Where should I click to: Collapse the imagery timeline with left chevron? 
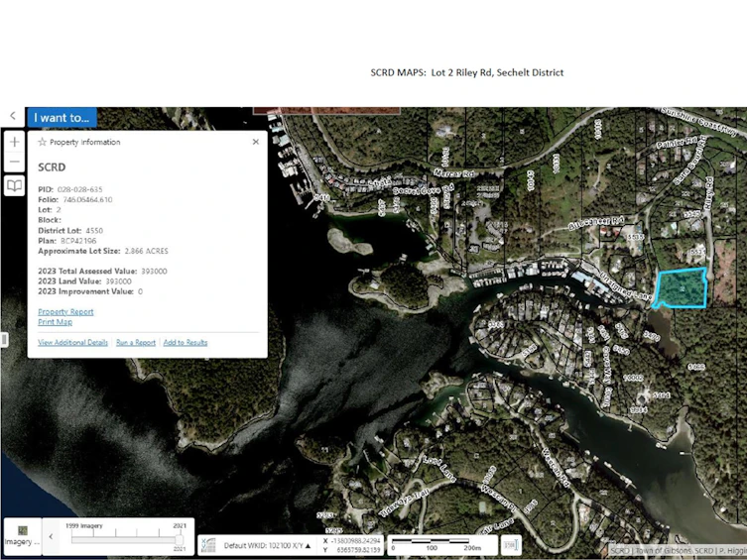click(51, 536)
